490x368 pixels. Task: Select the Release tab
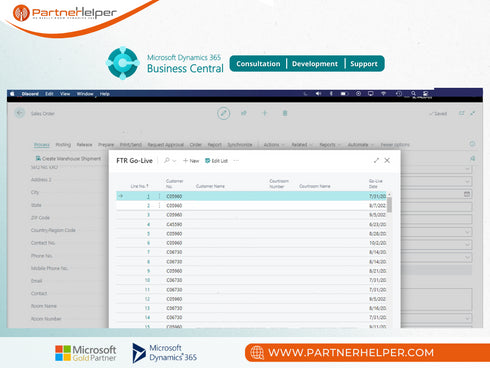click(x=84, y=145)
